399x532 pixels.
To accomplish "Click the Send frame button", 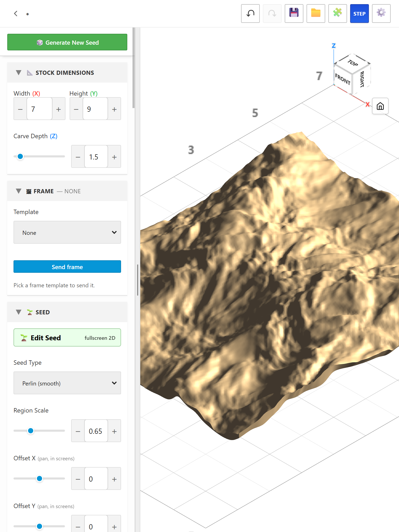I will pyautogui.click(x=67, y=267).
